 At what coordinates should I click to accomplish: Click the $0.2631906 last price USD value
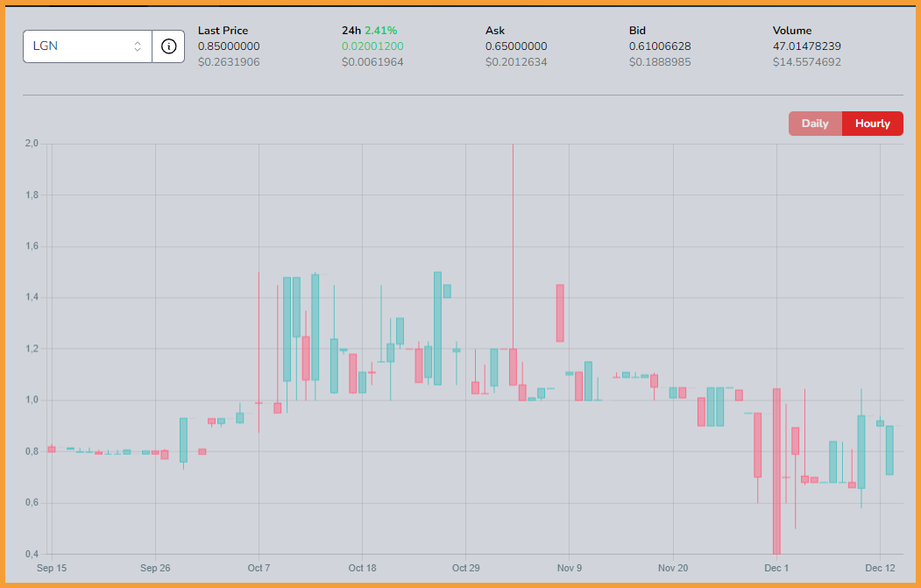[229, 61]
